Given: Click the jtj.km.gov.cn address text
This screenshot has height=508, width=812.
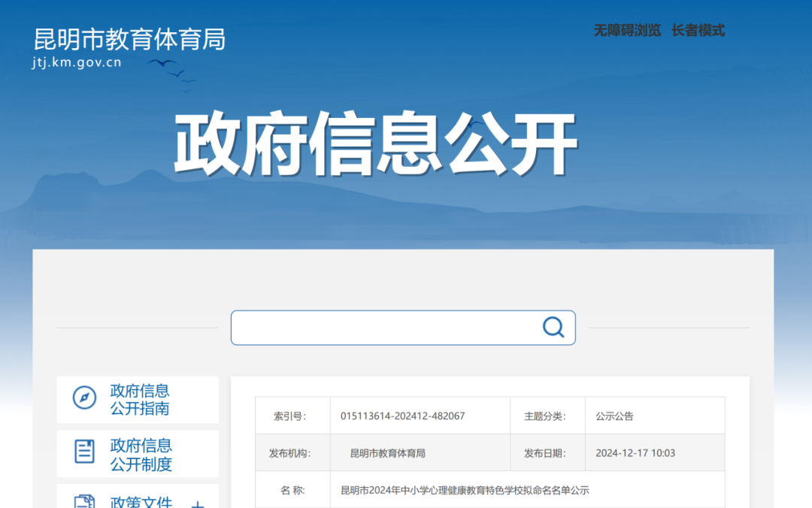Looking at the screenshot, I should [x=77, y=63].
